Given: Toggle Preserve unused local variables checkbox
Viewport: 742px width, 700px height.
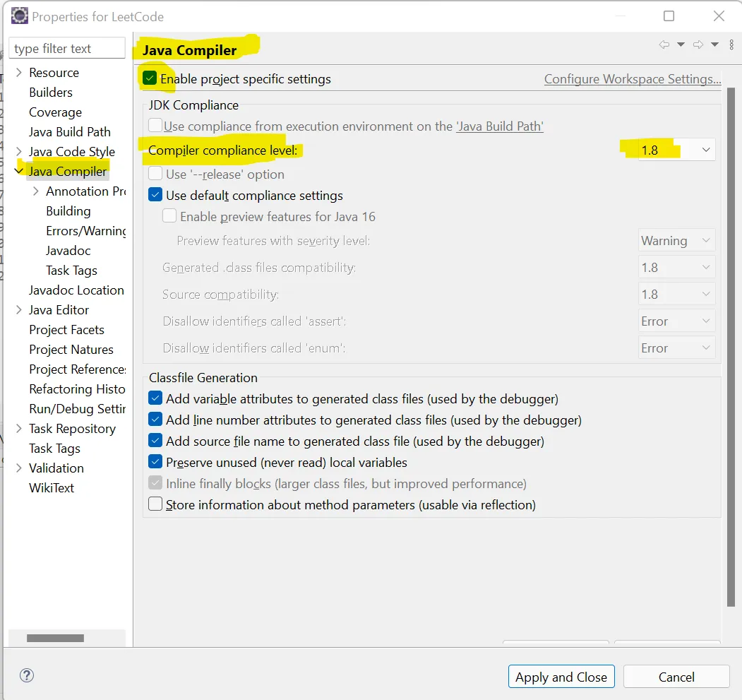Looking at the screenshot, I should click(x=155, y=462).
